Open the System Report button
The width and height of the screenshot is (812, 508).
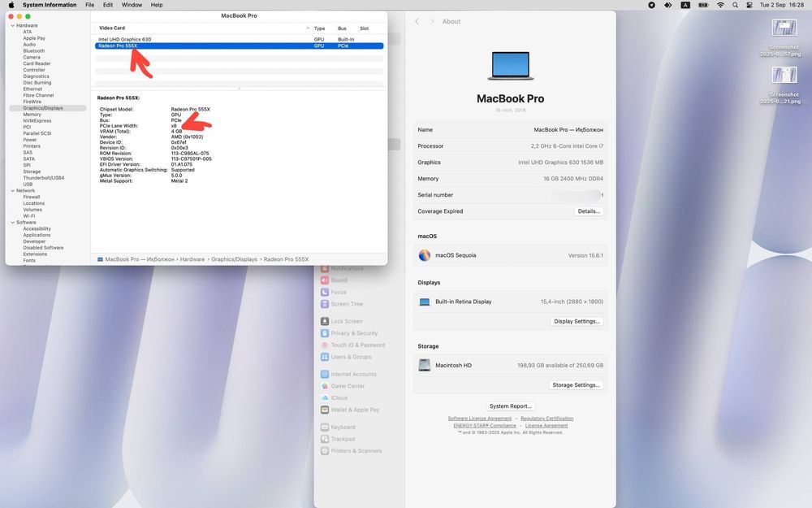511,406
